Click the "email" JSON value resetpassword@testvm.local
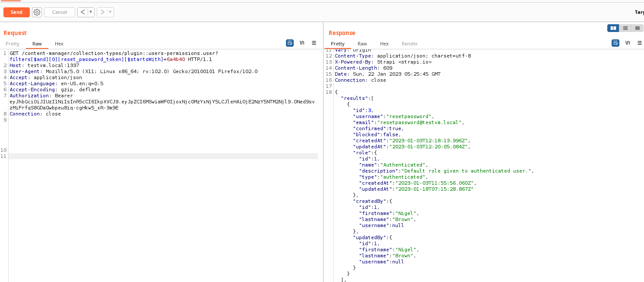The image size is (644, 282). point(419,122)
